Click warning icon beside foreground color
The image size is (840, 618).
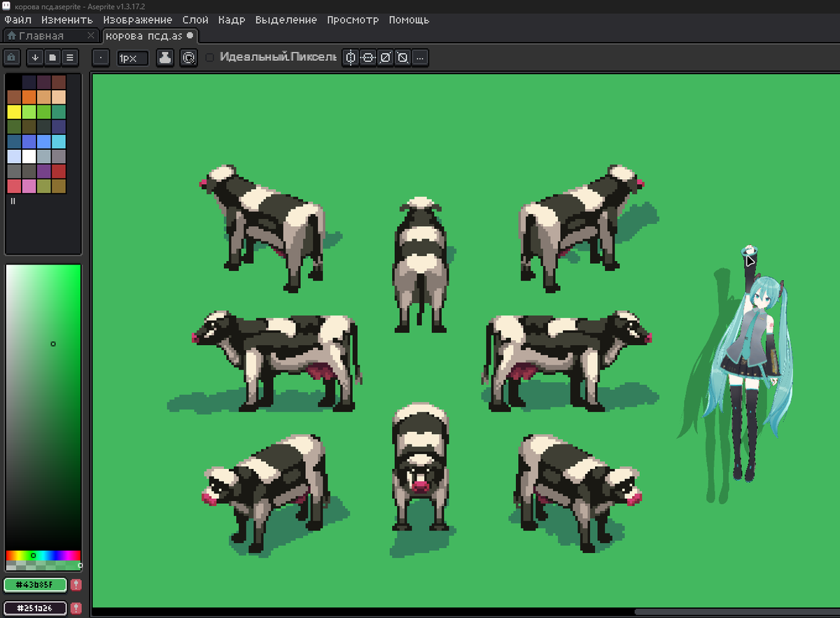click(76, 585)
